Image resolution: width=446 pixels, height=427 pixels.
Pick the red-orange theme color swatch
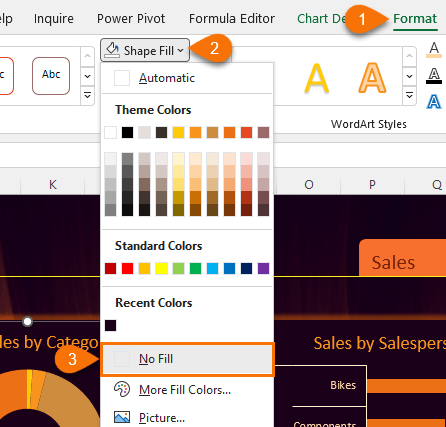[246, 132]
